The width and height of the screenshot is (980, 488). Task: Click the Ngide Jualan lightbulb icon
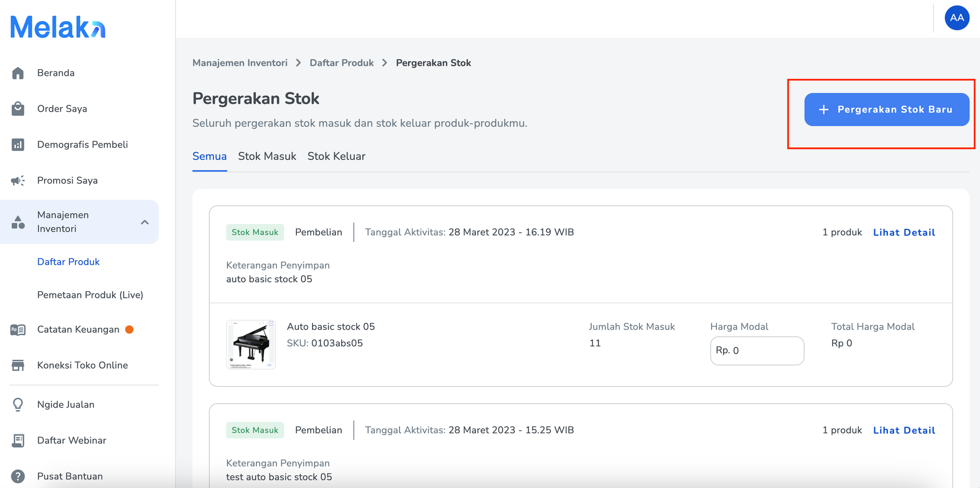18,405
